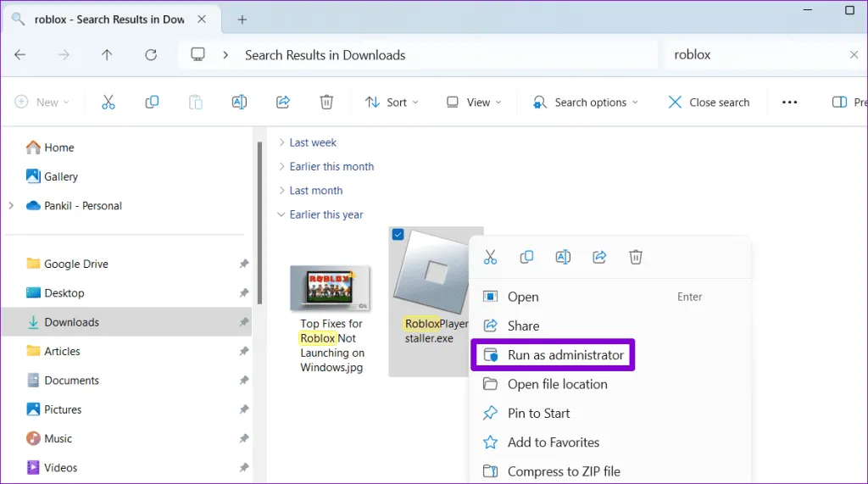
Task: Choose Open file location from context menu
Action: coord(557,384)
